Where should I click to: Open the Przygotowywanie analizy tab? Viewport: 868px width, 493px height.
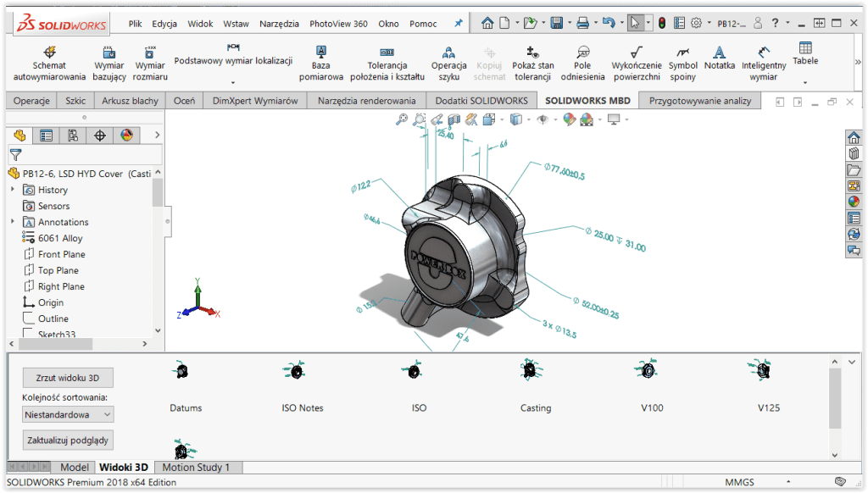coord(699,101)
